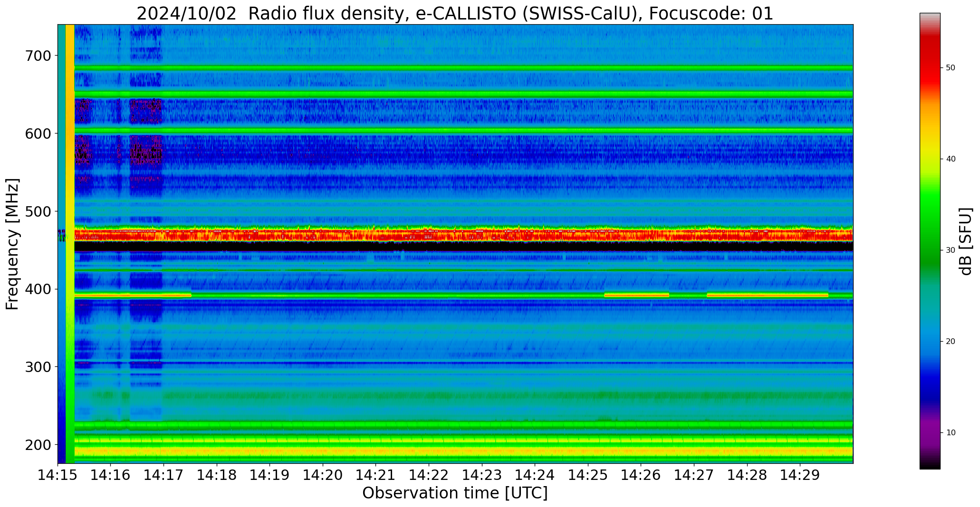Click the 14:29 time tick label

coord(800,475)
